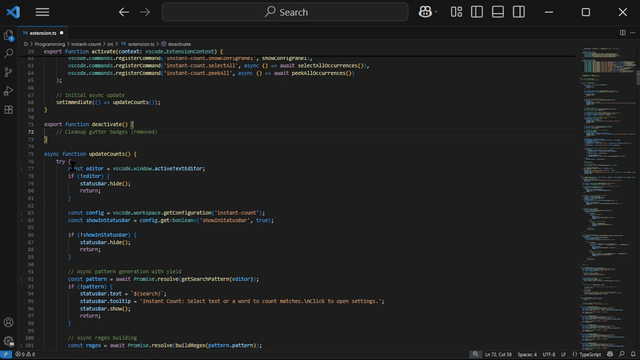
Task: Change encoding via UTF-8 status item
Action: coord(549,354)
